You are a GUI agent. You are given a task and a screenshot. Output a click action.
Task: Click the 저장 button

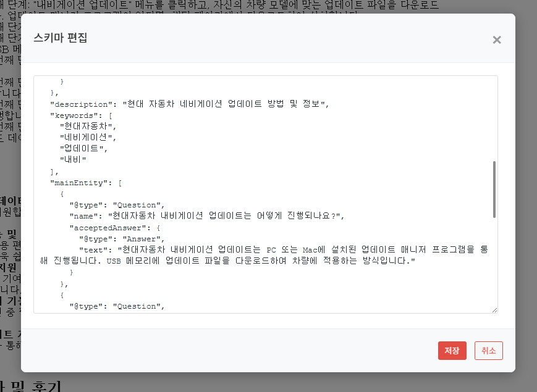pyautogui.click(x=452, y=351)
